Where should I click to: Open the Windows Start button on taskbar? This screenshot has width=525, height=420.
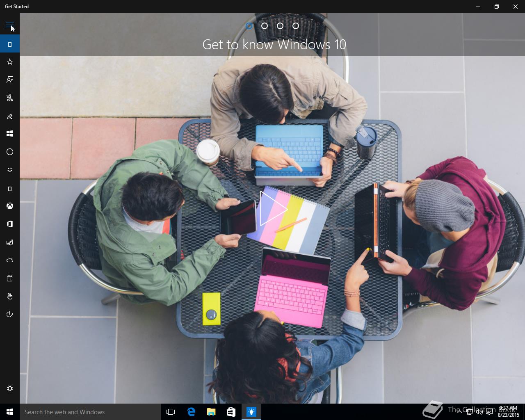(10, 412)
